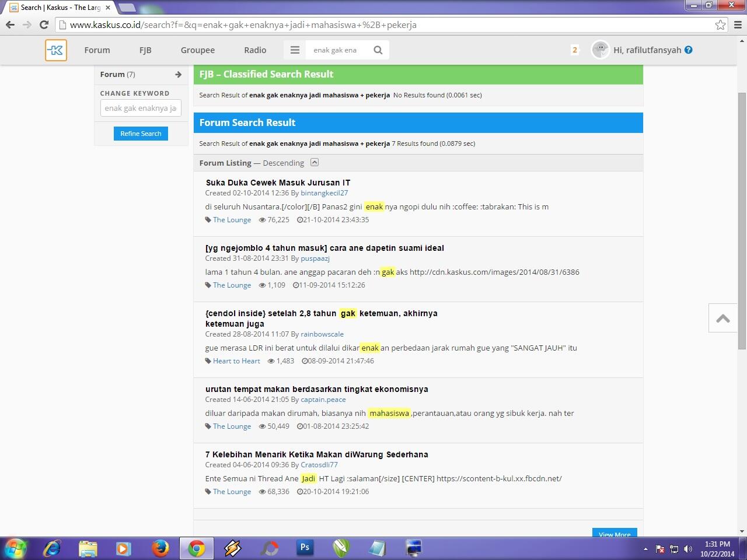The height and width of the screenshot is (560, 747).
Task: Click the Kaskus logo icon
Action: click(x=56, y=50)
